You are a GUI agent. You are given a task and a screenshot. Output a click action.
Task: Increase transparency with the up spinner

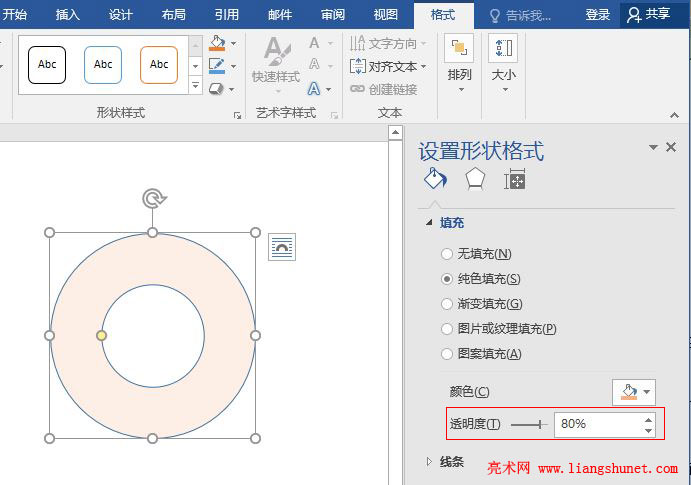648,419
